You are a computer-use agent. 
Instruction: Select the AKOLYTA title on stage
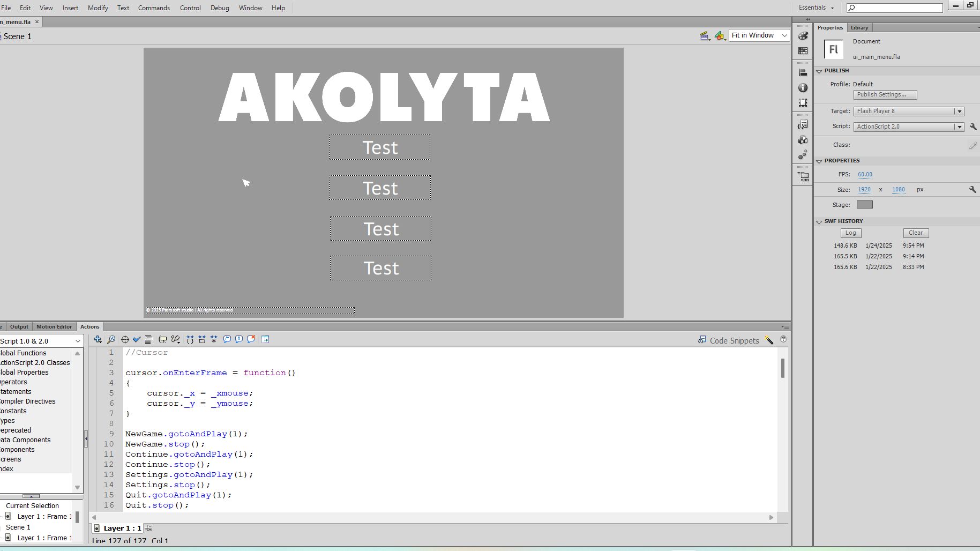(384, 97)
